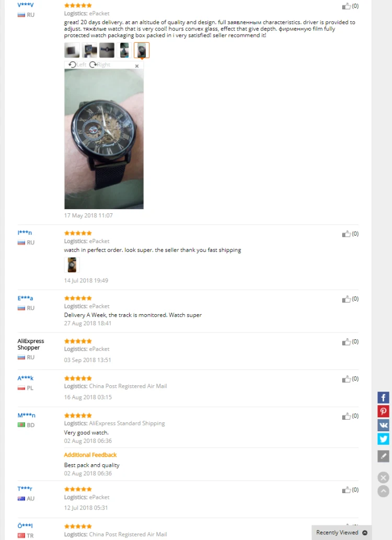
Task: View the third photo thumbnail of V***v's review
Action: [x=107, y=50]
